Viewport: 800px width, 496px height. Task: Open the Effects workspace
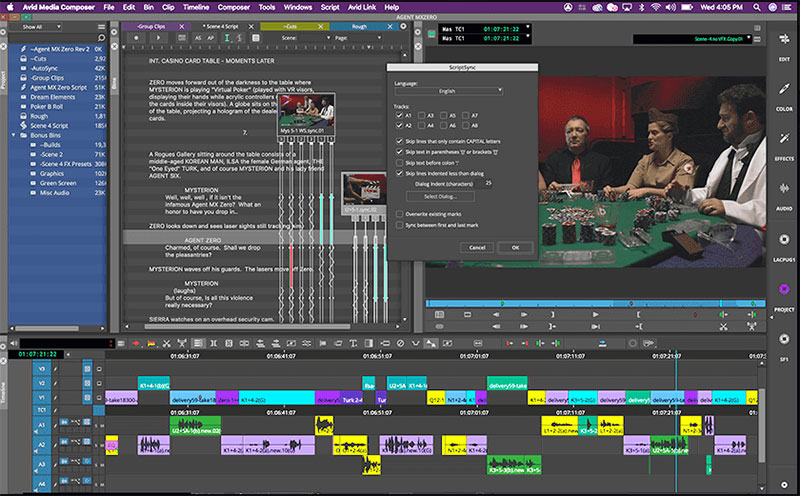coord(784,139)
